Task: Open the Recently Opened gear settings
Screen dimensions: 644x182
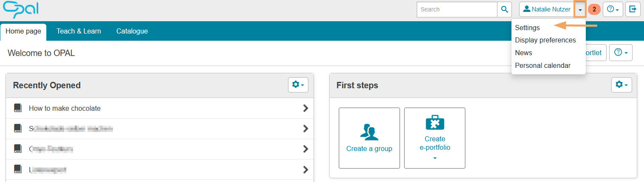Action: [298, 85]
